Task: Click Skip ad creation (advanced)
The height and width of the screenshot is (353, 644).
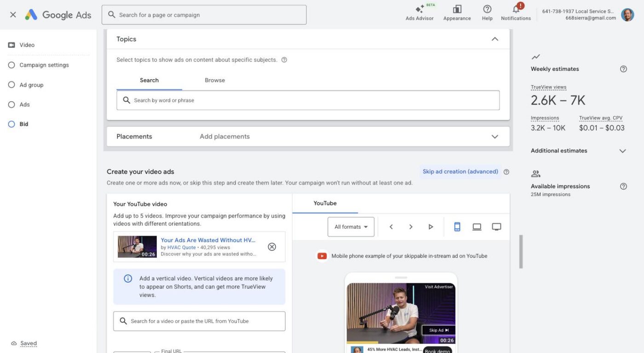Action: coord(460,171)
